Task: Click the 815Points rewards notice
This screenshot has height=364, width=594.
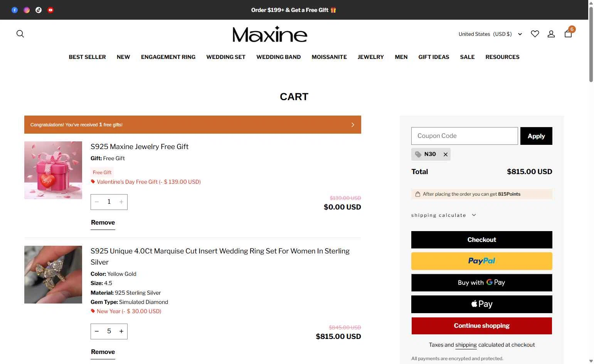Action: pos(482,194)
